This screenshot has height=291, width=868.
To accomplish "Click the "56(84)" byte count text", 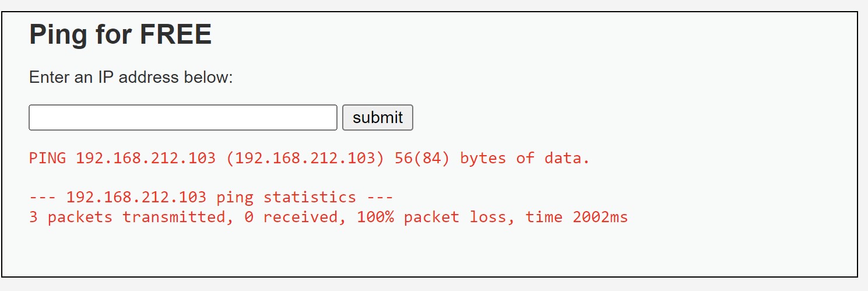I will 422,158.
